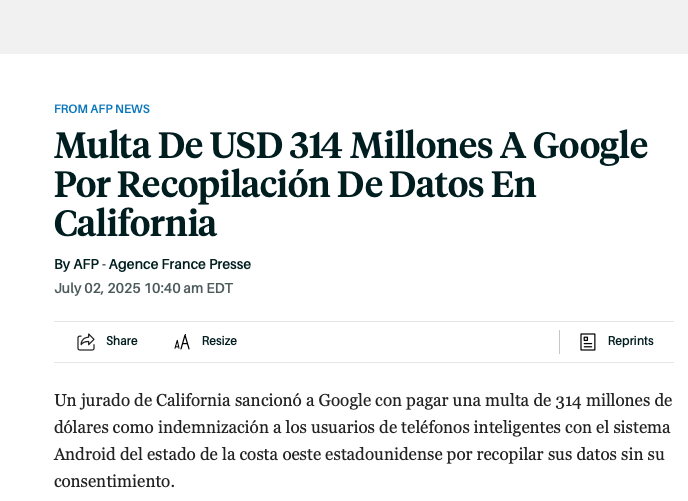Image resolution: width=688 pixels, height=501 pixels.
Task: Click paragraph starting Un jurado de California
Action: (363, 440)
